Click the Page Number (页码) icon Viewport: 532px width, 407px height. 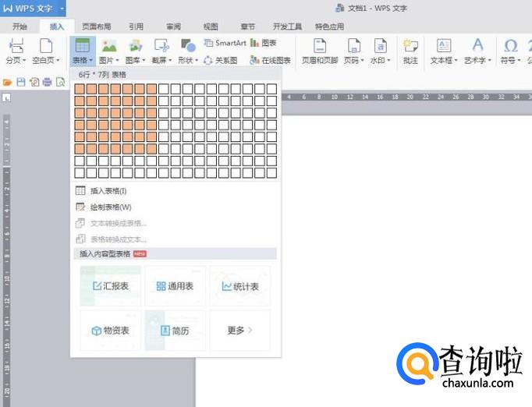pyautogui.click(x=353, y=45)
